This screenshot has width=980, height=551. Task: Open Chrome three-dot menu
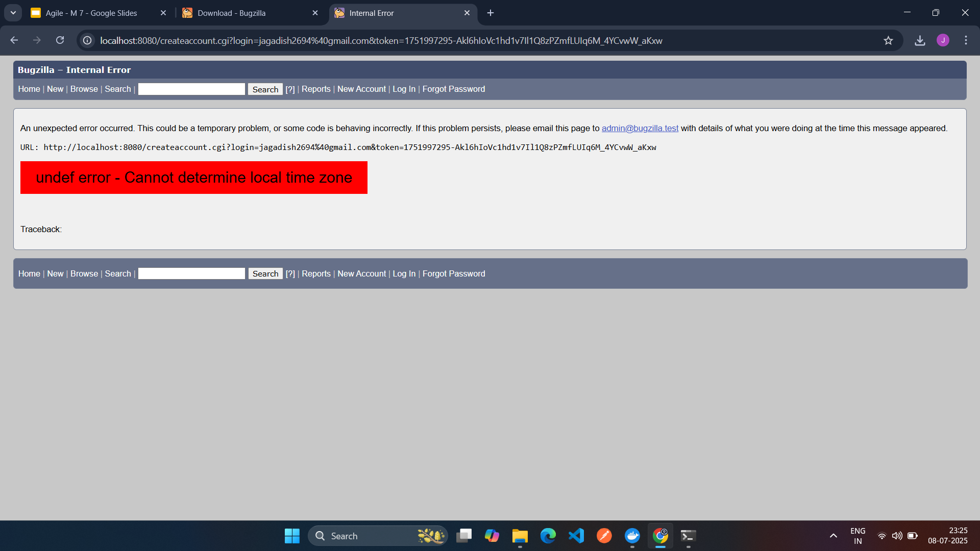click(966, 40)
